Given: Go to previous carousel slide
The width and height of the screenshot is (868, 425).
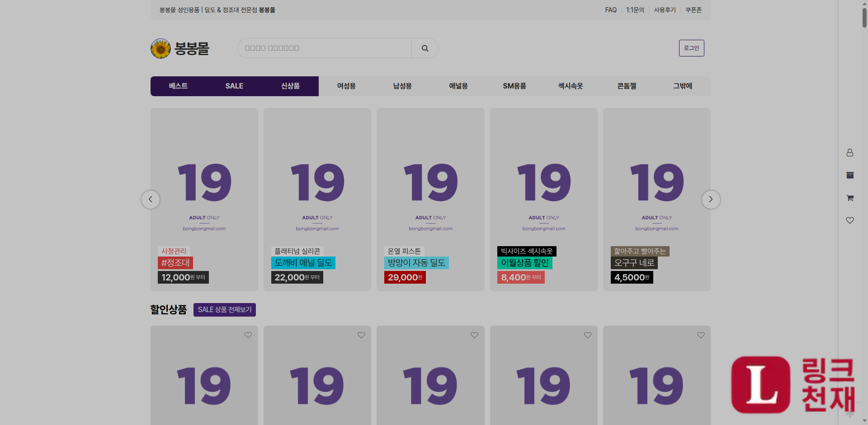Looking at the screenshot, I should tap(151, 199).
